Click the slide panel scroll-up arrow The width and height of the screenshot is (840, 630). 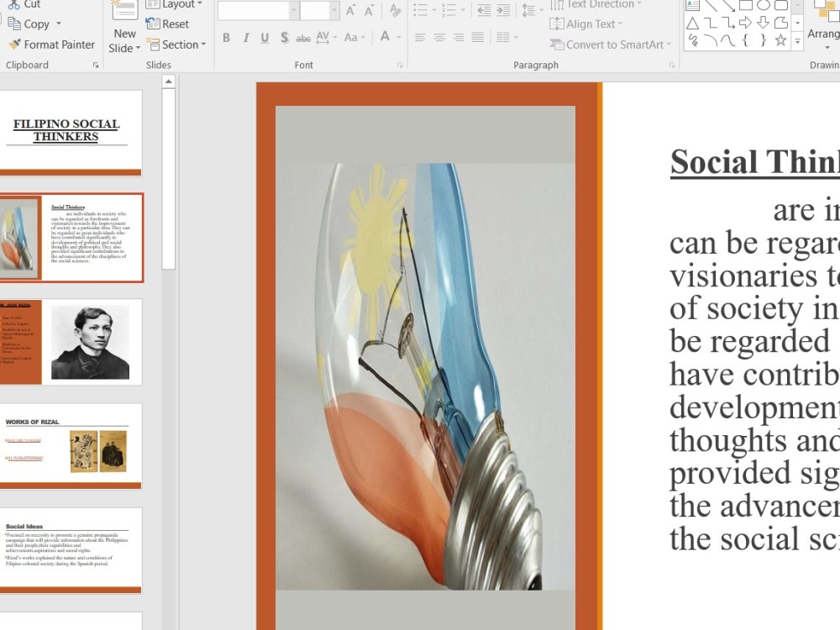click(168, 81)
